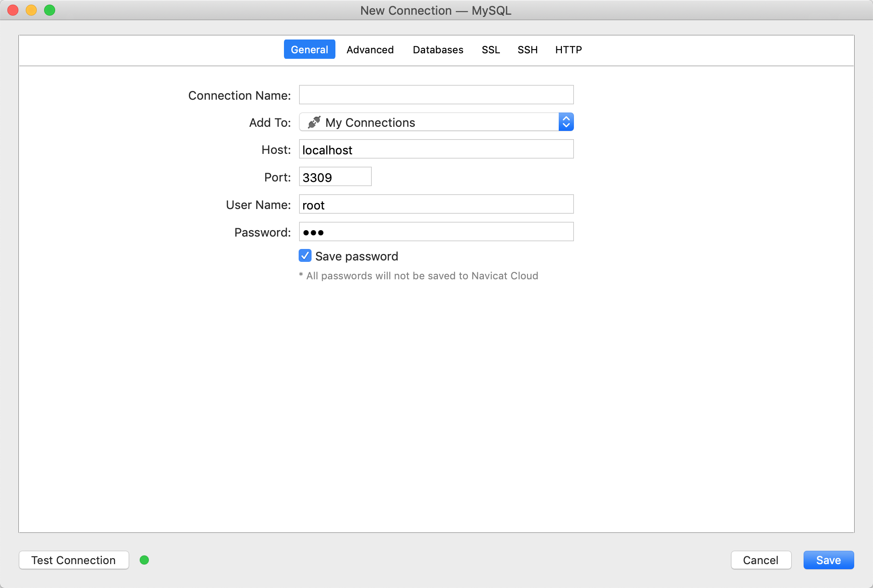
Task: Go to the SSH tab
Action: (x=527, y=50)
